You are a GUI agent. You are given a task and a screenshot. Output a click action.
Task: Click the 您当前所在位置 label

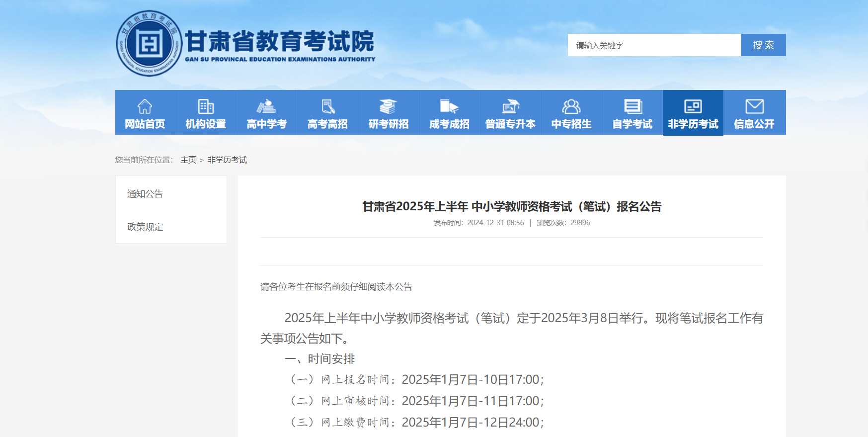[x=144, y=160]
